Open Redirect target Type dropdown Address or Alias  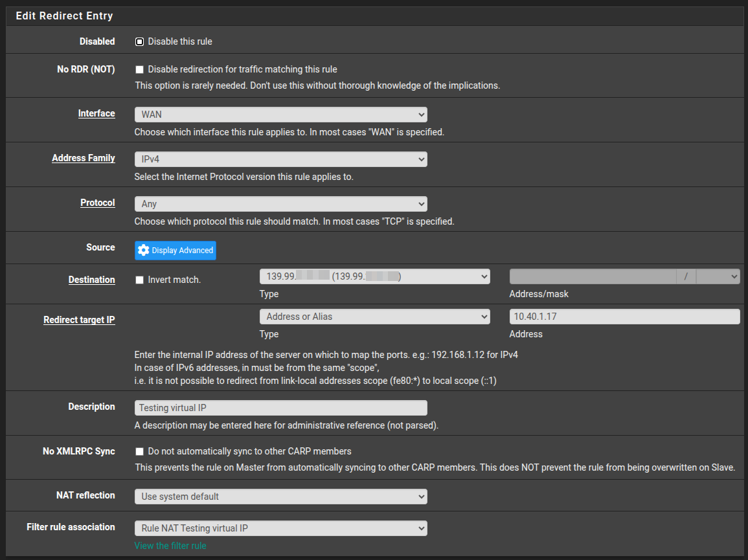[375, 317]
